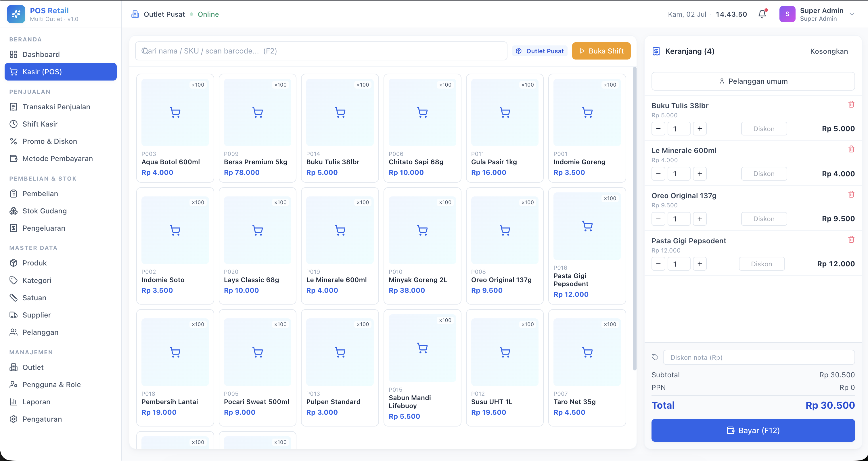868x461 pixels.
Task: Click Rp 19.000 price of Pembersih Lantai
Action: 159,412
